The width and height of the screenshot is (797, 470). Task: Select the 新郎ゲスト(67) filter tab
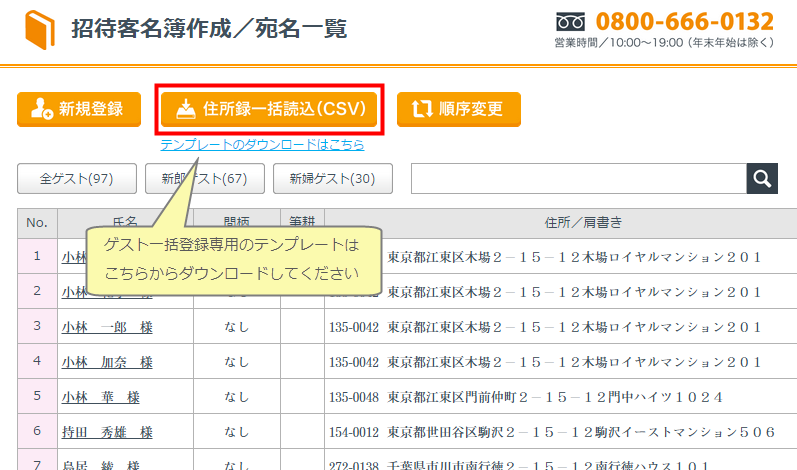(205, 179)
